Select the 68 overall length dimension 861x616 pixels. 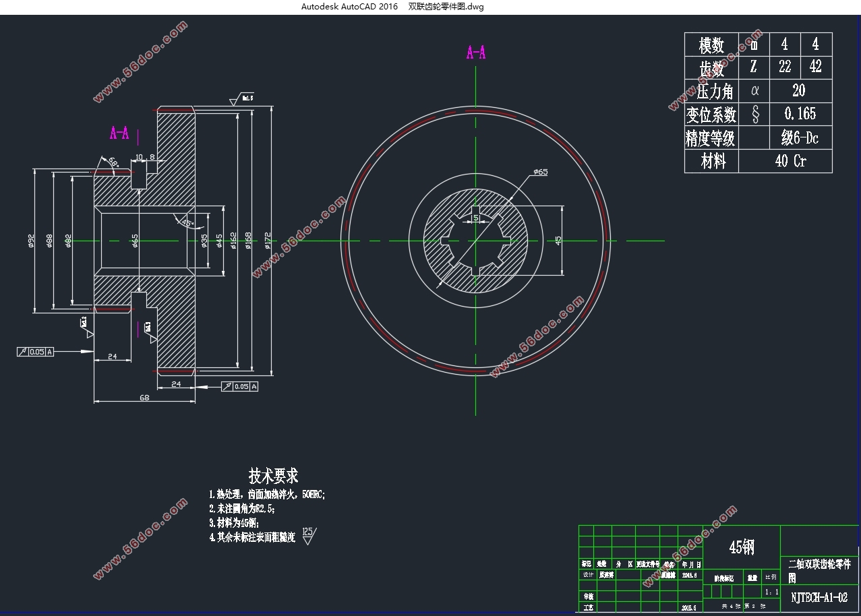(x=144, y=398)
